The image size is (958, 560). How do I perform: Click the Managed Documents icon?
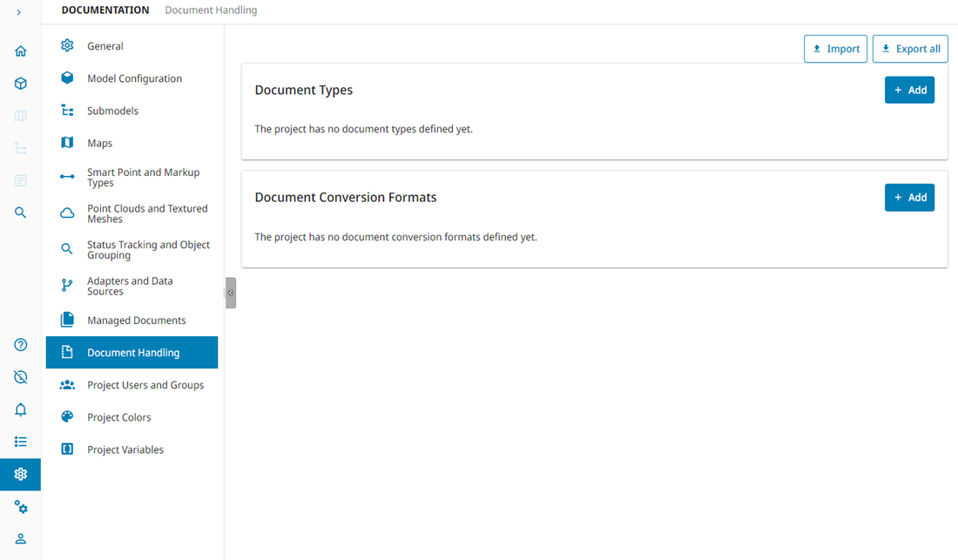tap(67, 320)
